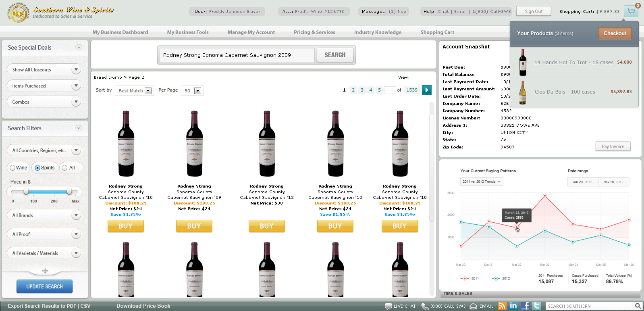
Task: Go to results page 5
Action: pyautogui.click(x=379, y=90)
